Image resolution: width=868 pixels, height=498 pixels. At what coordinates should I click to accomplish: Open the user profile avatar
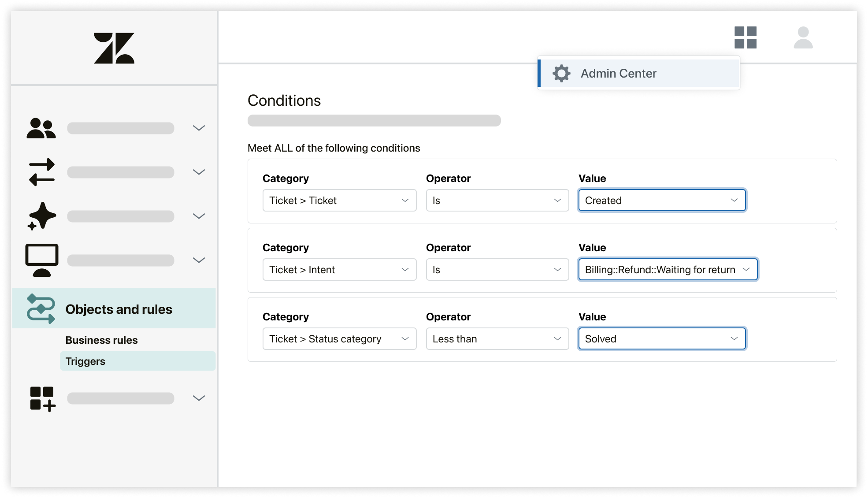click(x=803, y=38)
